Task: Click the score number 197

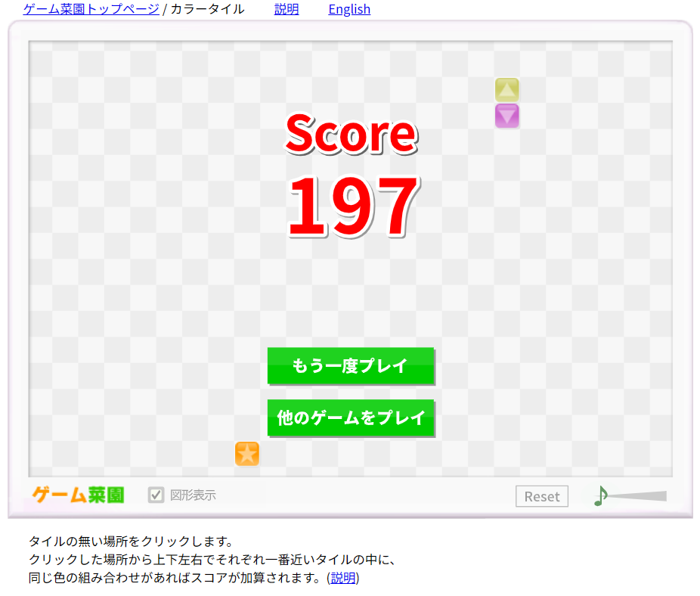Action: [x=353, y=206]
